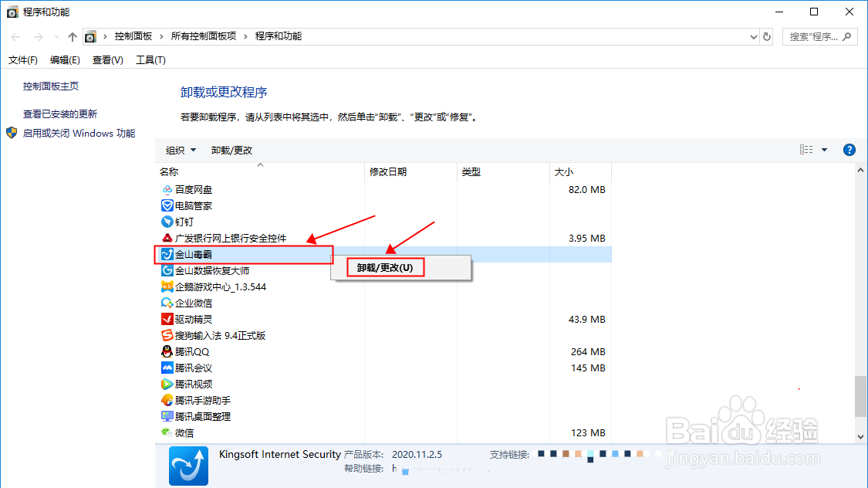This screenshot has height=488, width=868.
Task: Open 查看已安装的更新 link
Action: [59, 114]
